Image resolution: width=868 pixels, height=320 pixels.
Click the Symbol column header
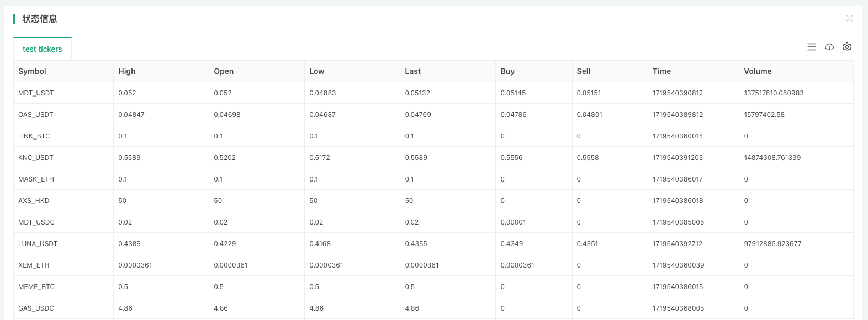32,71
